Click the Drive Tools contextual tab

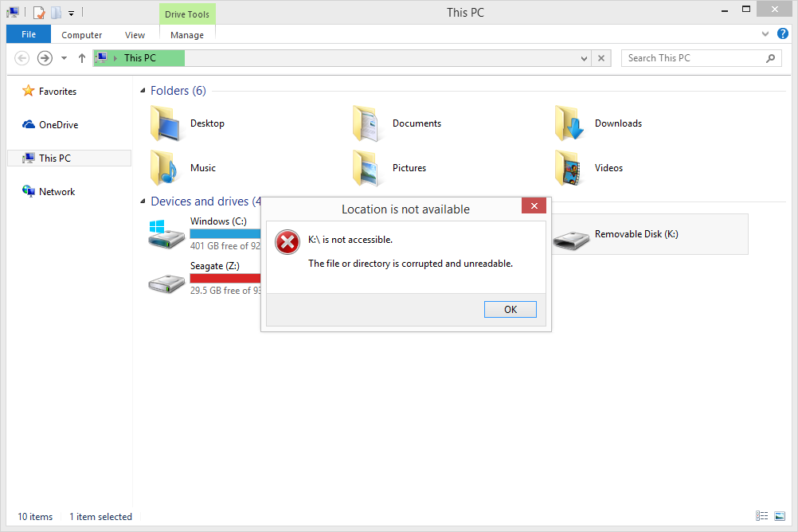tap(187, 14)
